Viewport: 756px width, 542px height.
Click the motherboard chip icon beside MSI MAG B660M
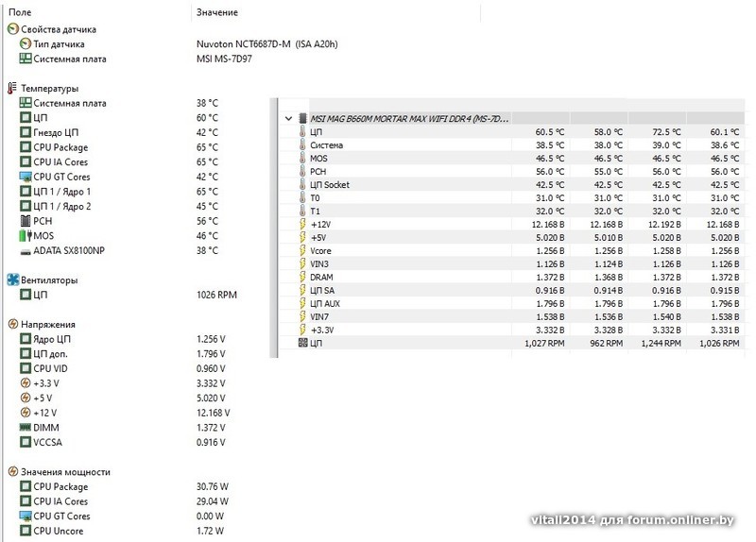[302, 118]
